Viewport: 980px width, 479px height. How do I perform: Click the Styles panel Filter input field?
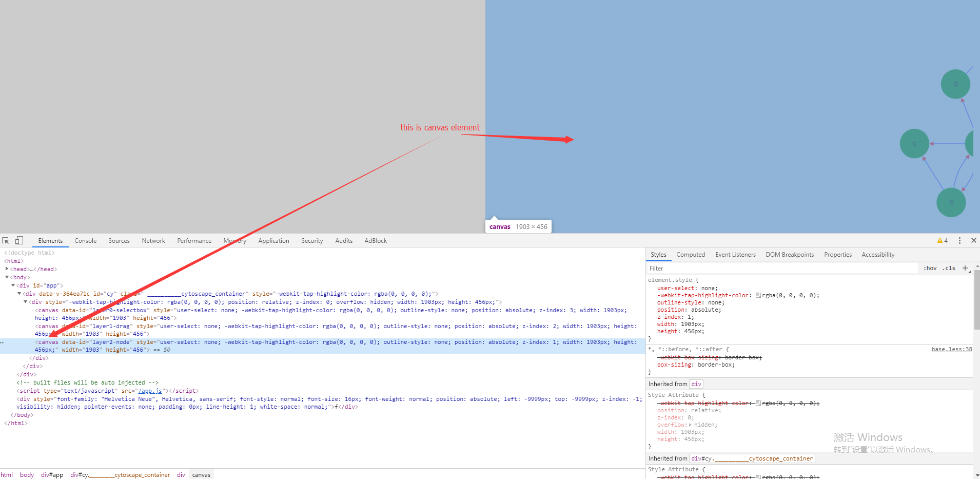tap(718, 268)
